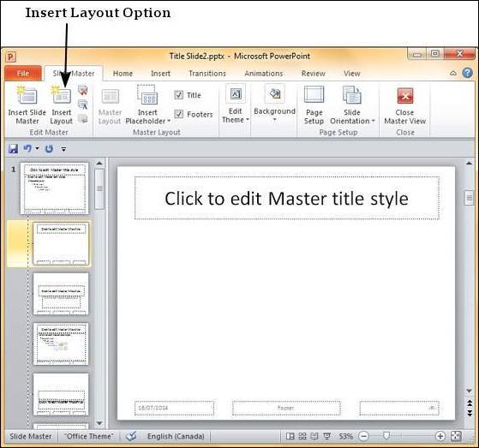Select the third layout thumbnail

click(x=61, y=294)
